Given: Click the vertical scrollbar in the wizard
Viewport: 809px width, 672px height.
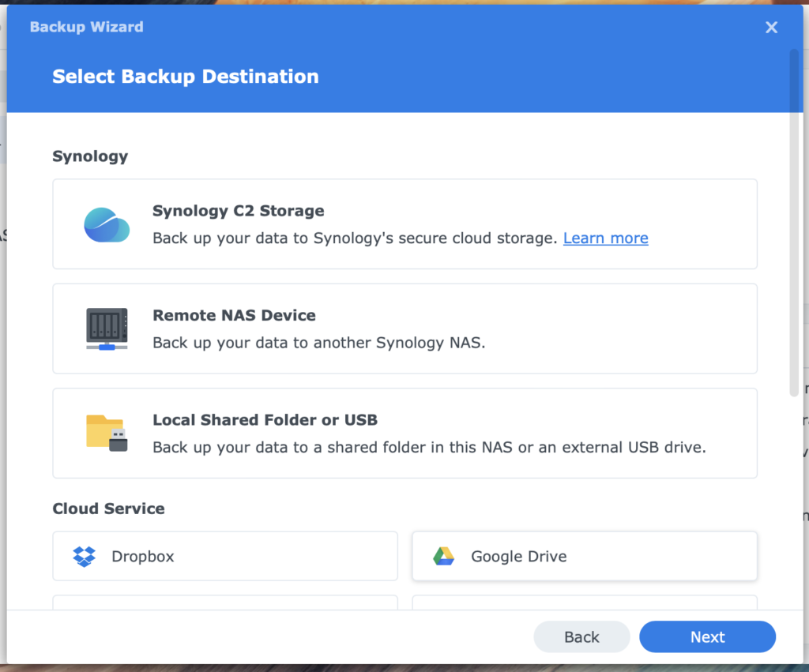Looking at the screenshot, I should tap(794, 221).
